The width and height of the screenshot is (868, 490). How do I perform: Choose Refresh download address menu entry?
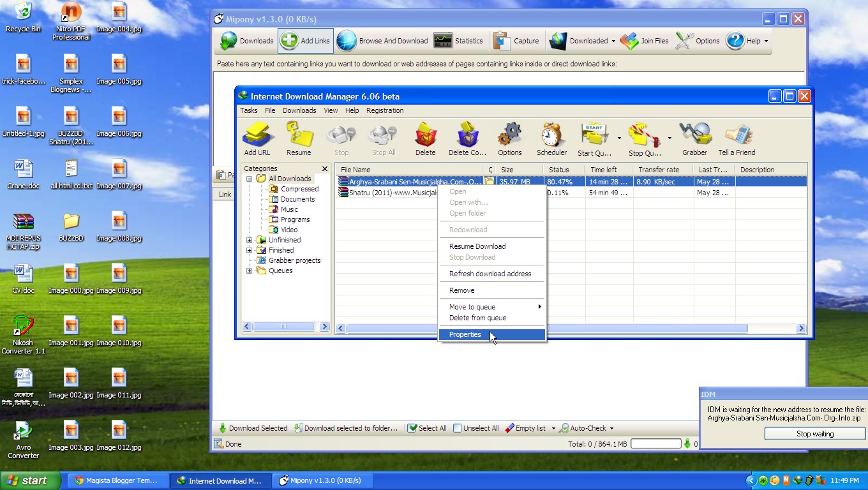click(x=492, y=274)
